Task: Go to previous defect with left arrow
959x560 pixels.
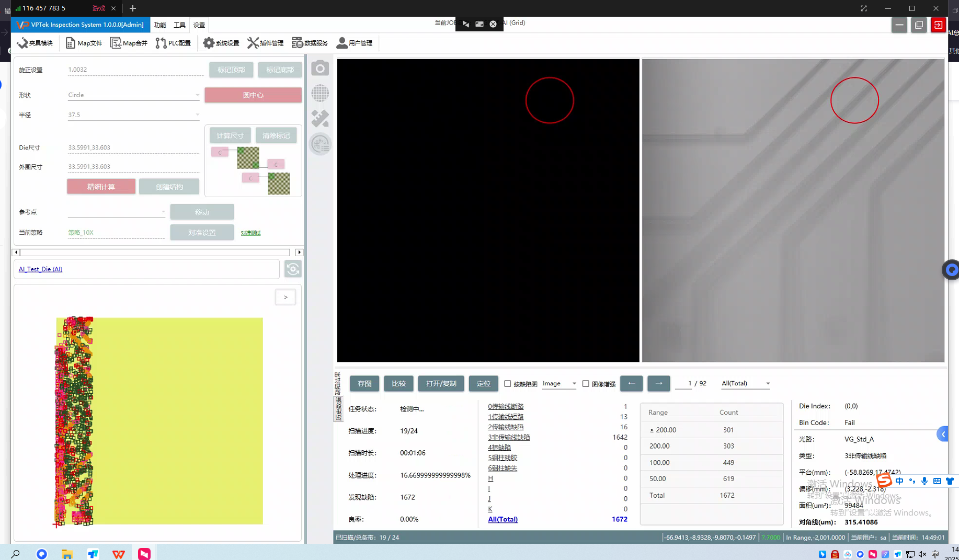Action: [x=631, y=383]
